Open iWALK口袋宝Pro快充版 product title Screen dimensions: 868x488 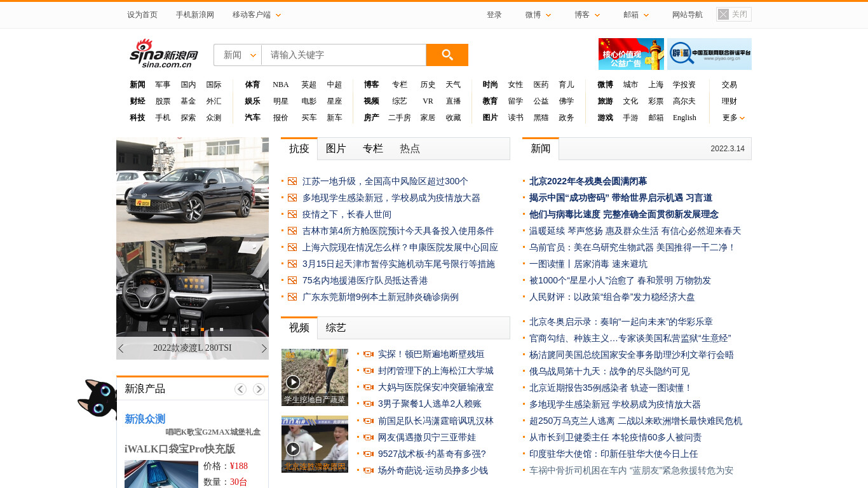(x=180, y=449)
